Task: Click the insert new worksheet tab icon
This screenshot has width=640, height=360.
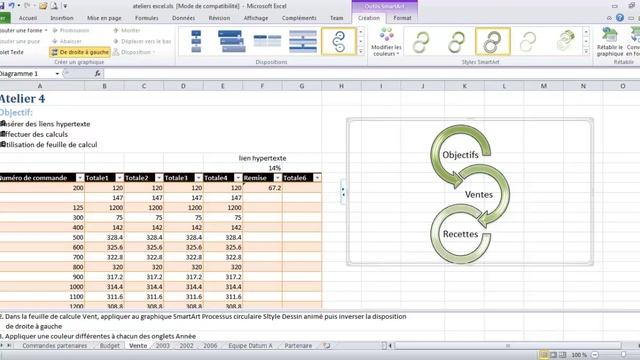Action: coord(327,346)
